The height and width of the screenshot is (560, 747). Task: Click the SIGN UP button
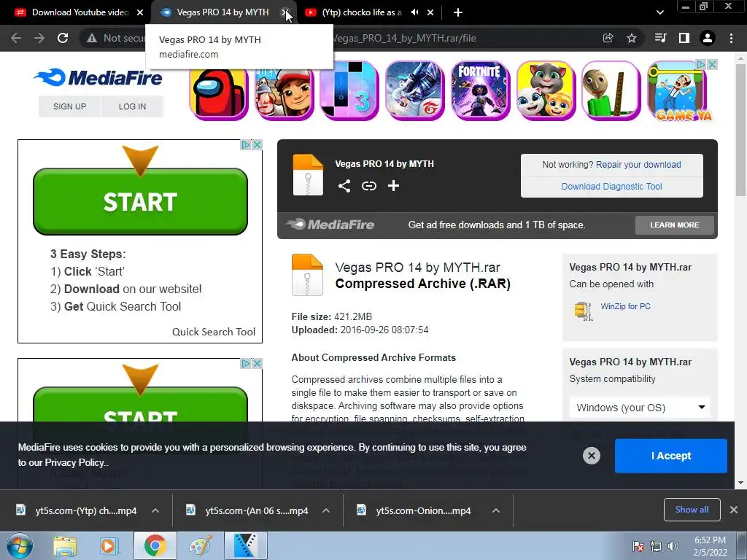[x=69, y=106]
